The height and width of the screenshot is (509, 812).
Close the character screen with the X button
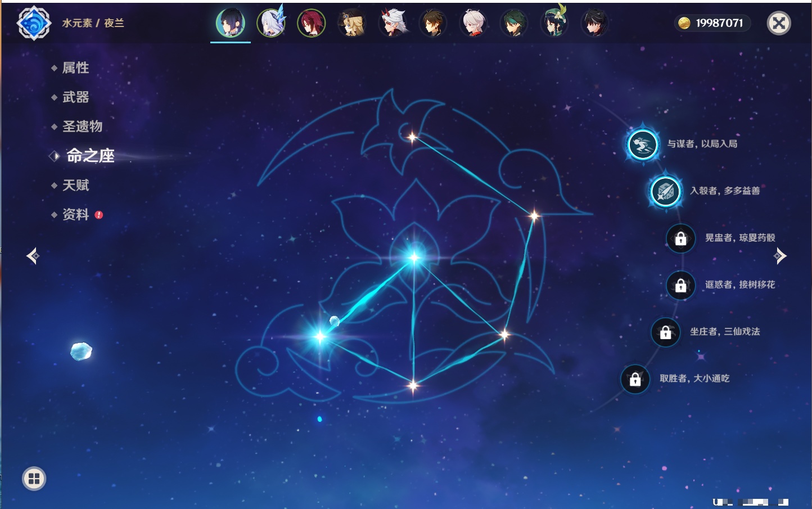pos(779,23)
